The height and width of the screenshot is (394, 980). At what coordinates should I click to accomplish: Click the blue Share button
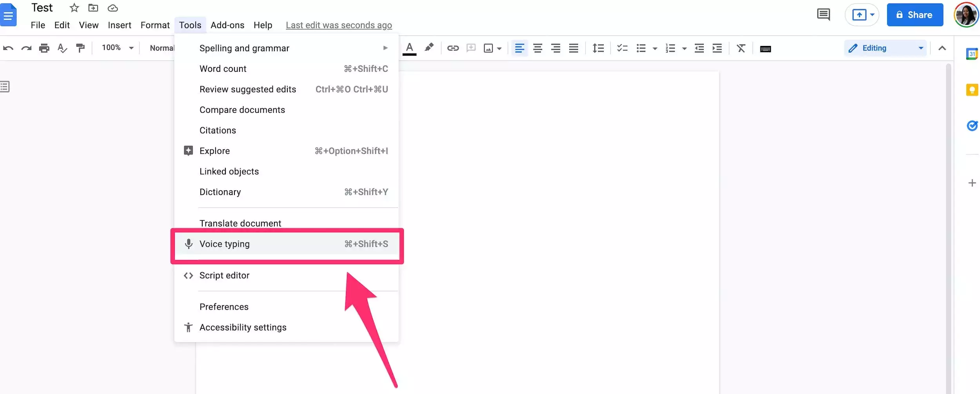click(x=915, y=15)
